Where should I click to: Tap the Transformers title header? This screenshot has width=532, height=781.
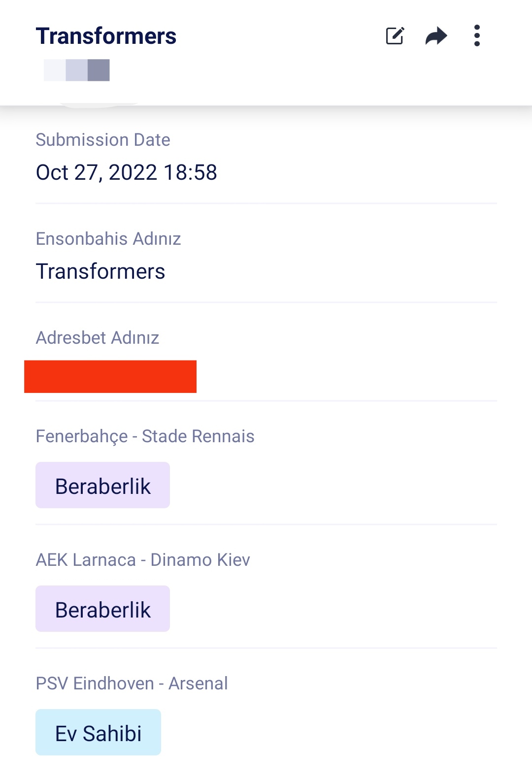[106, 36]
